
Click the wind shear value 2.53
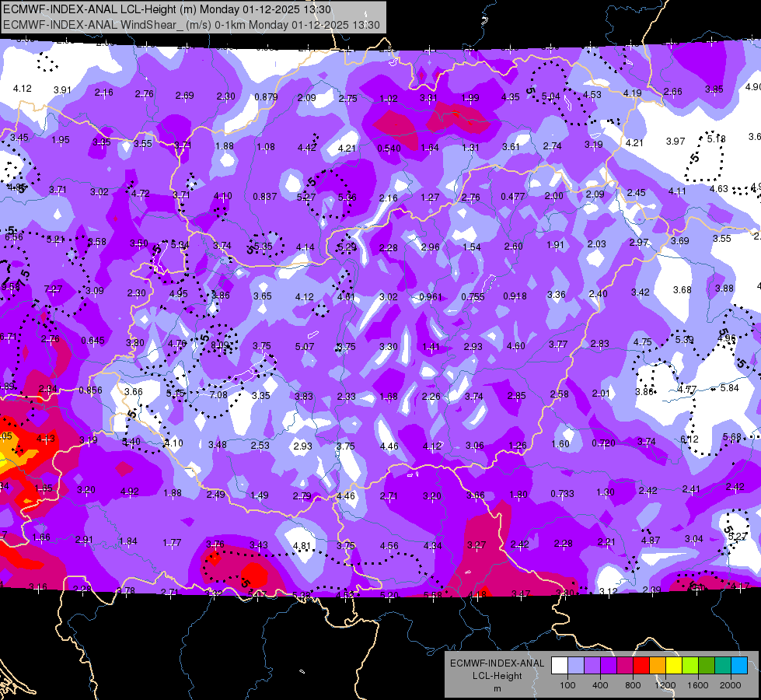tap(260, 445)
